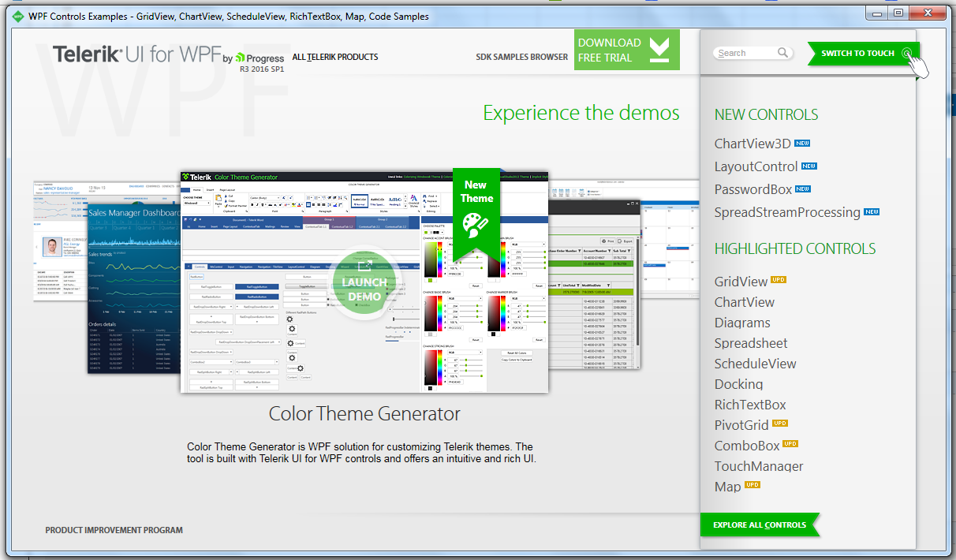
Task: Select ScheduleView in highlighted controls
Action: 756,364
